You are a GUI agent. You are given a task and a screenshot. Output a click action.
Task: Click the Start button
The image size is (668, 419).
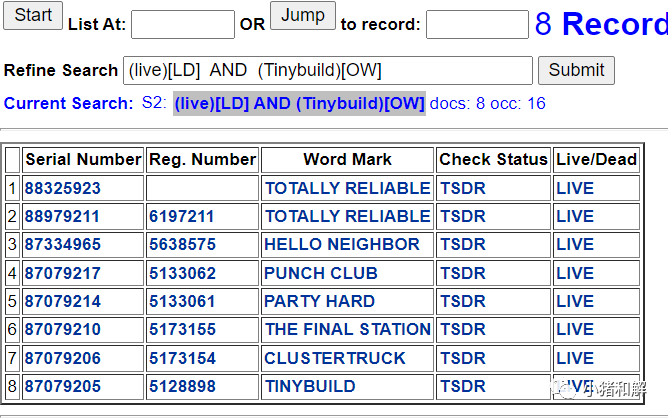click(33, 15)
